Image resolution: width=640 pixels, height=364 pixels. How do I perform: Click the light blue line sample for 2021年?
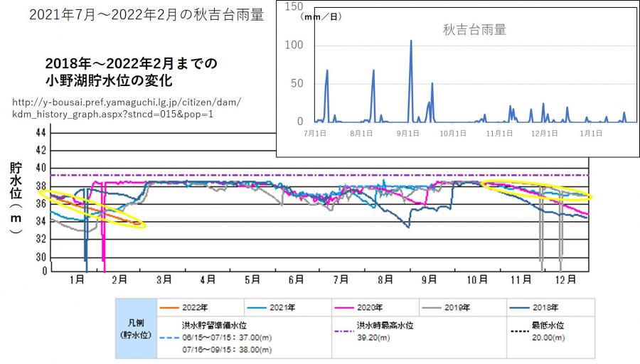pos(257,308)
